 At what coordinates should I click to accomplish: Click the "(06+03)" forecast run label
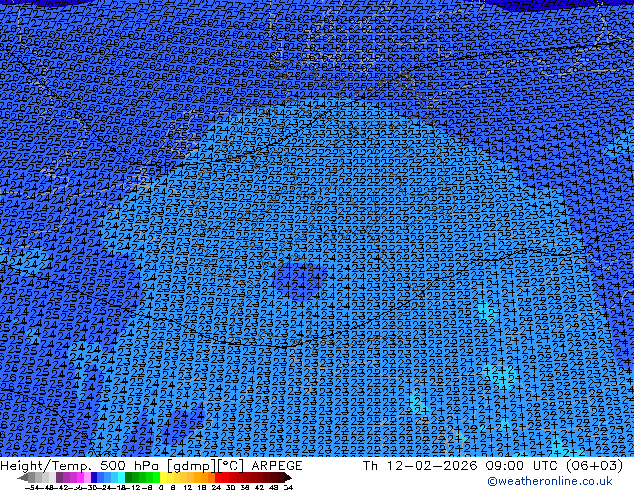click(594, 466)
